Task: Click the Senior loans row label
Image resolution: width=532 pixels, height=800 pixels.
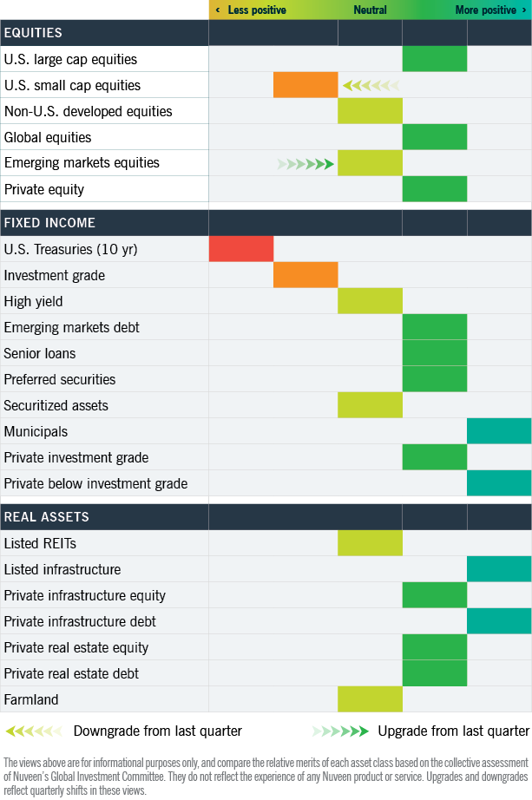Action: (x=40, y=353)
